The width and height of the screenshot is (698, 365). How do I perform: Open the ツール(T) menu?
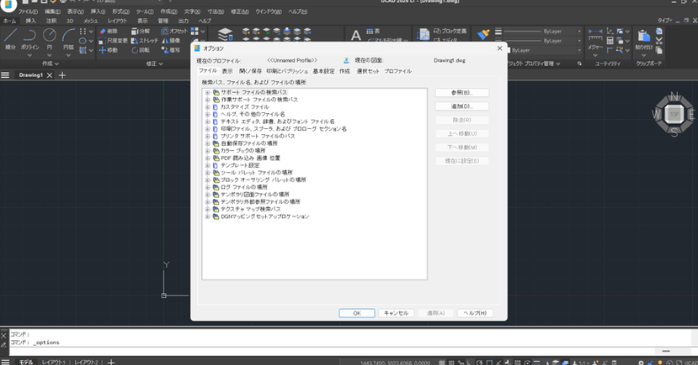click(x=145, y=12)
